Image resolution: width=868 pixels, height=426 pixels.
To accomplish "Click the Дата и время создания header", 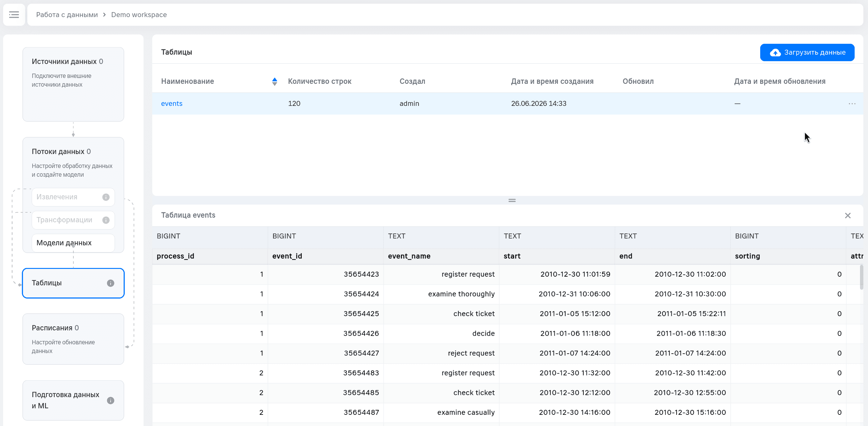I will [552, 81].
